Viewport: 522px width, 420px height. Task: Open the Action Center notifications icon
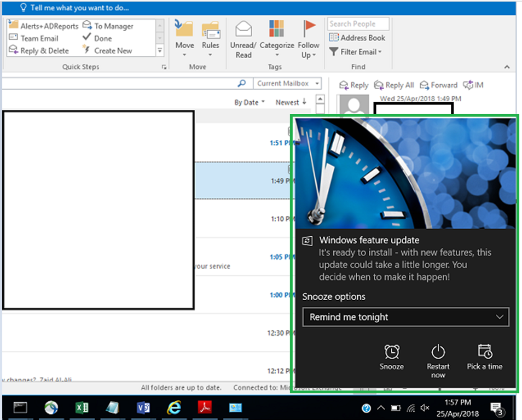(497, 409)
